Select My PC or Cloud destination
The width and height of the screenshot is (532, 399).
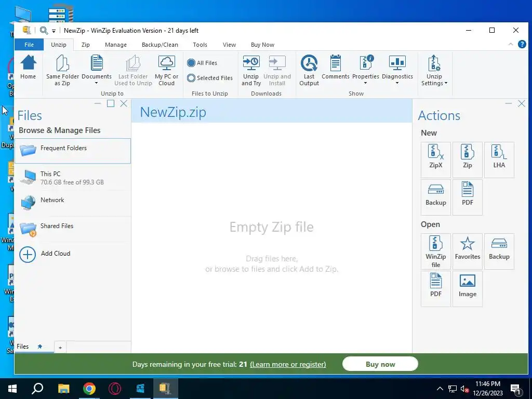click(167, 71)
